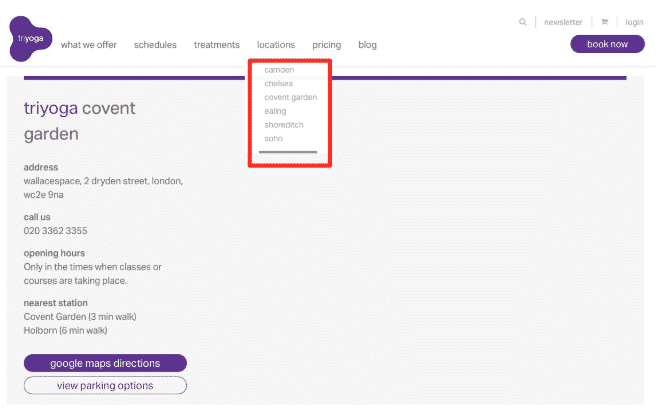Image resolution: width=661 pixels, height=410 pixels.
Task: Select covent garden from locations dropdown
Action: pos(290,97)
